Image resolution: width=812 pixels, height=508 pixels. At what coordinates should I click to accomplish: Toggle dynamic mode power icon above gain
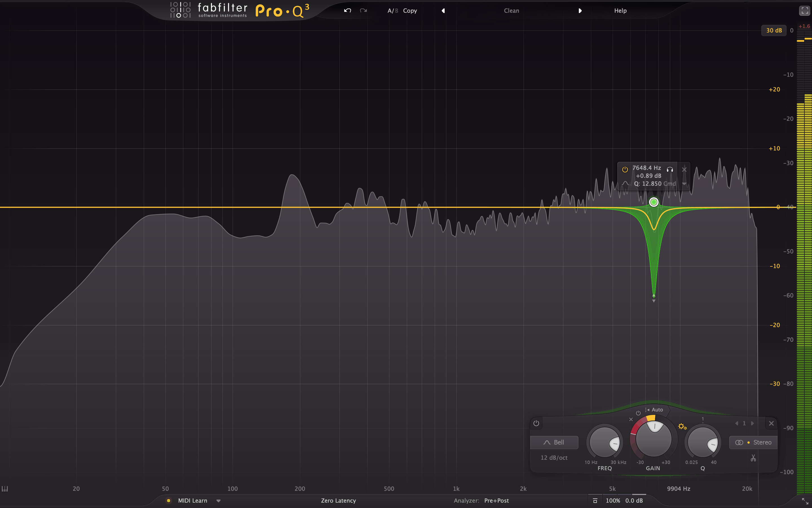(x=638, y=413)
